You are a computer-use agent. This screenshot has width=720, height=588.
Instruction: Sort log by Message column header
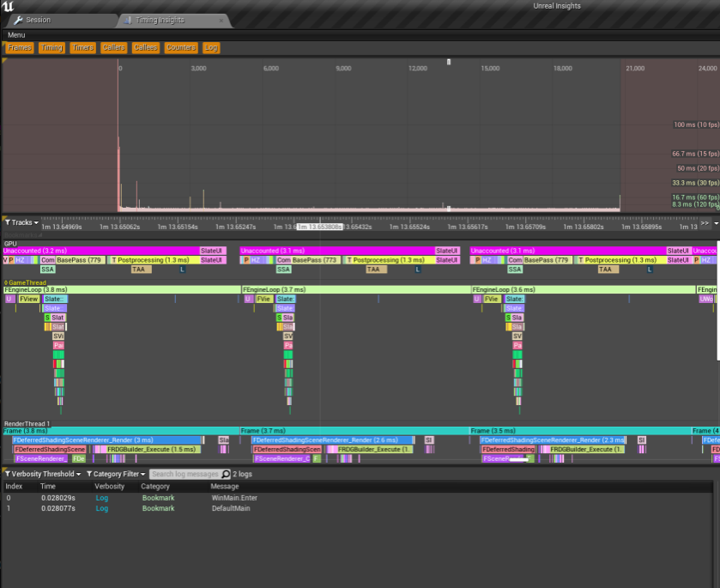click(x=225, y=486)
